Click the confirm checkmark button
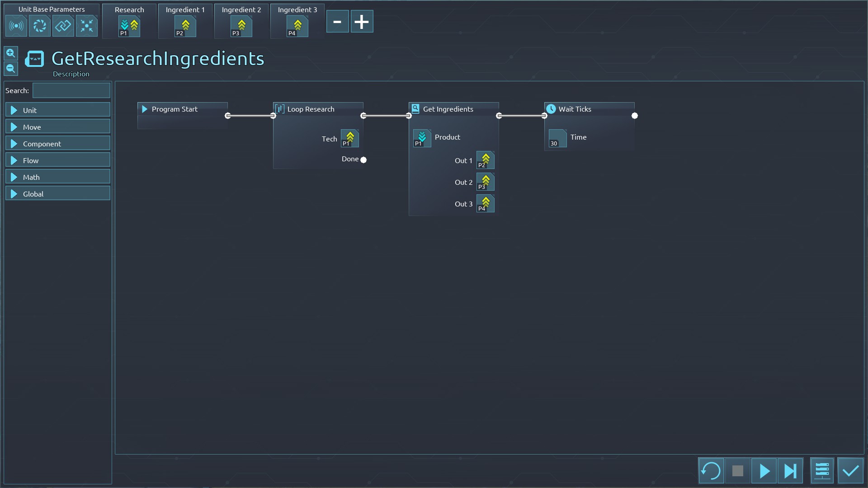868x488 pixels. click(x=850, y=471)
